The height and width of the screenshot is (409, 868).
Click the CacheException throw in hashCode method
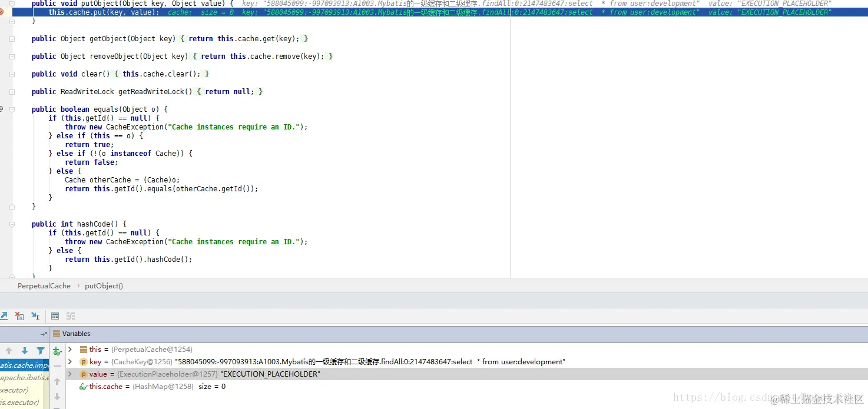(186, 241)
